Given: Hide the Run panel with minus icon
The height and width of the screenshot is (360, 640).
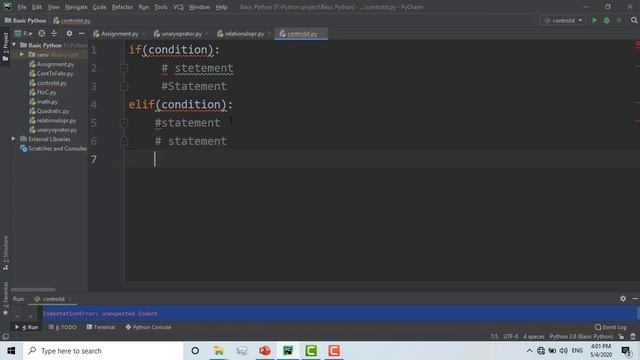Looking at the screenshot, I should (635, 299).
